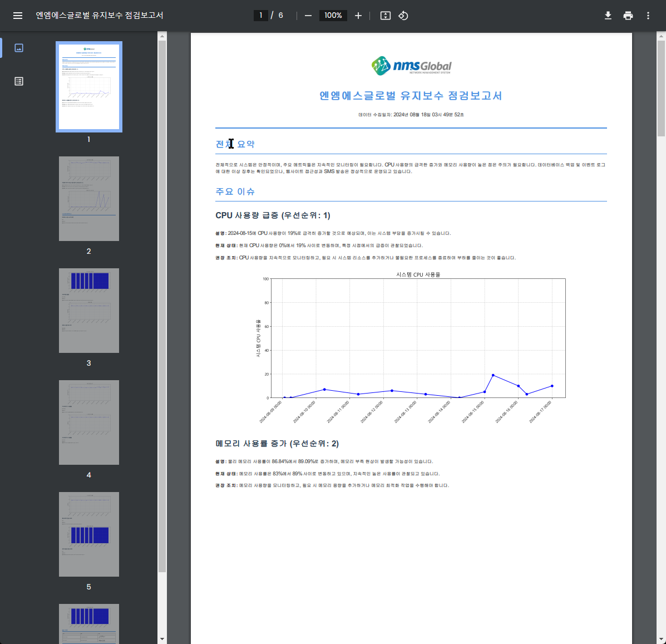Navigate to page 5 thumbnail
Viewport: 666px width, 644px height.
[x=89, y=534]
